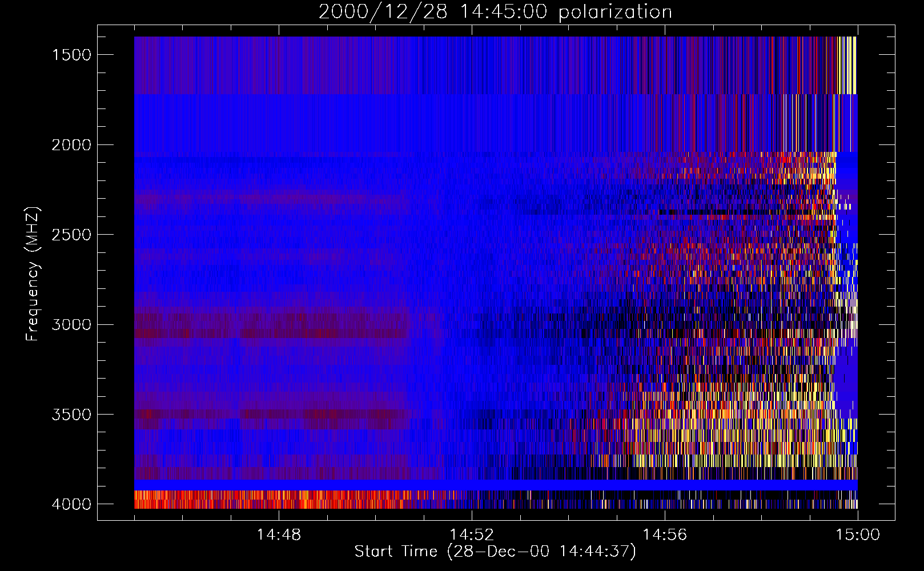Click the 4000 frequency tick label
This screenshot has height=571, width=924.
click(x=71, y=504)
